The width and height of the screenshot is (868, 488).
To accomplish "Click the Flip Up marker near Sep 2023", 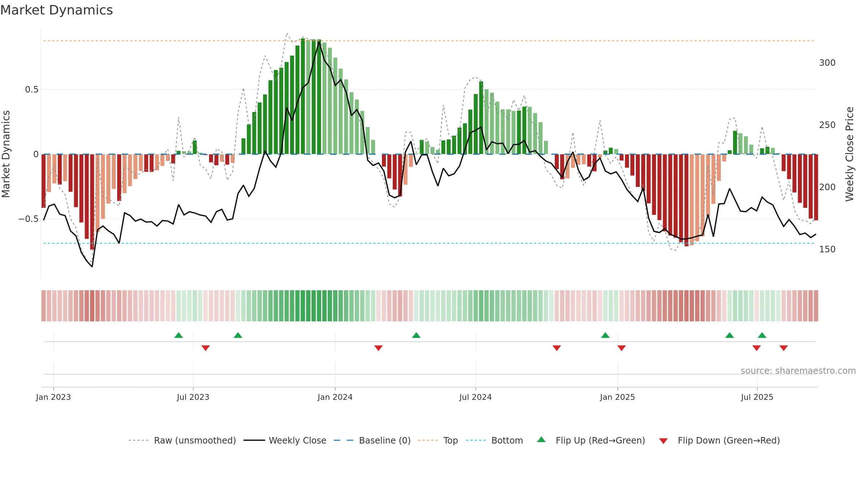I will point(238,335).
